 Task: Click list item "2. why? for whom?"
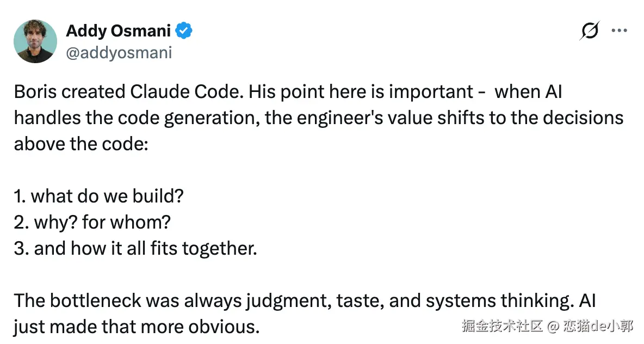pyautogui.click(x=93, y=222)
